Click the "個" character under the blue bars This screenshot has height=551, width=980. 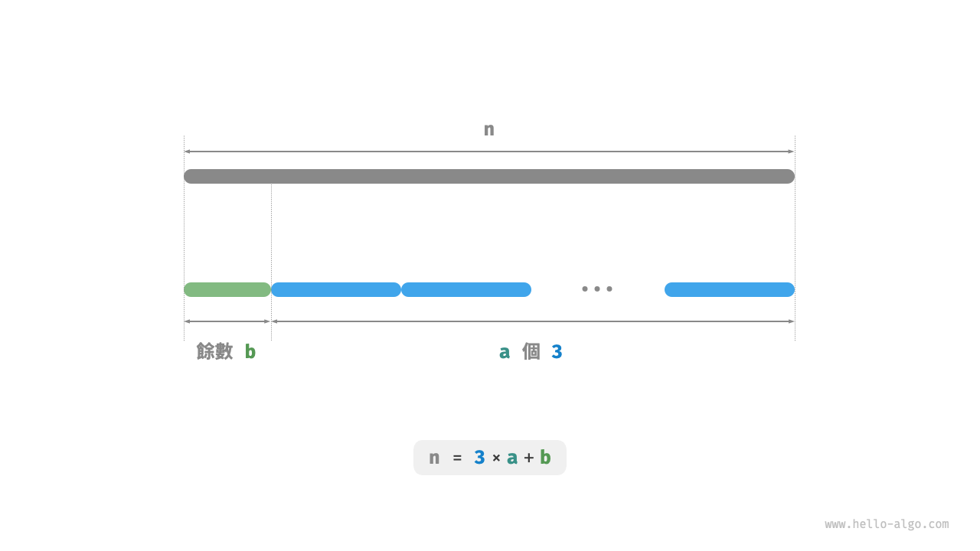531,351
